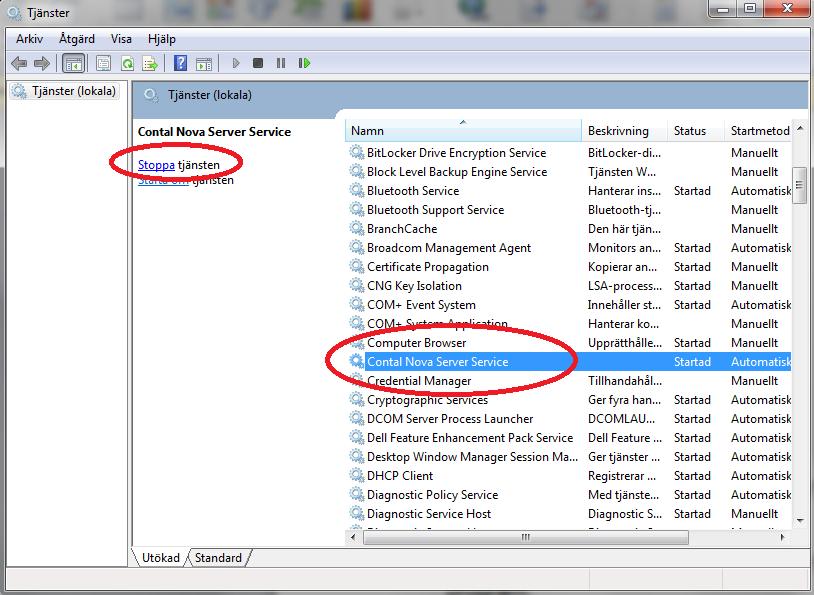Click the Refresh toolbar icon

127,64
